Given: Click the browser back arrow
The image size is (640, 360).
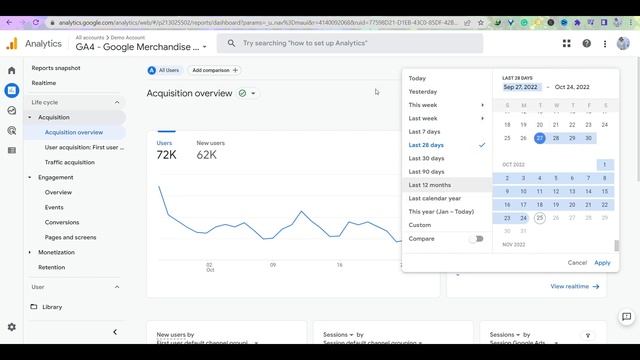Looking at the screenshot, I should 9,22.
